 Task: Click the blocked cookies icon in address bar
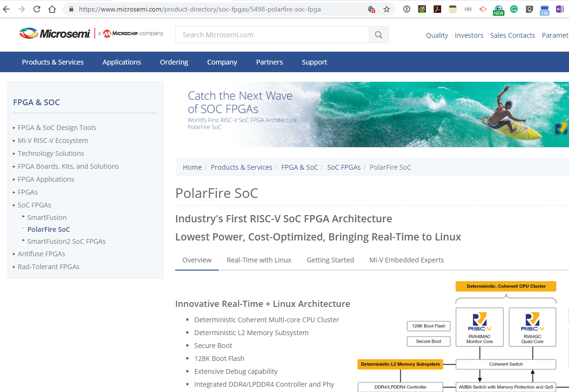(371, 9)
